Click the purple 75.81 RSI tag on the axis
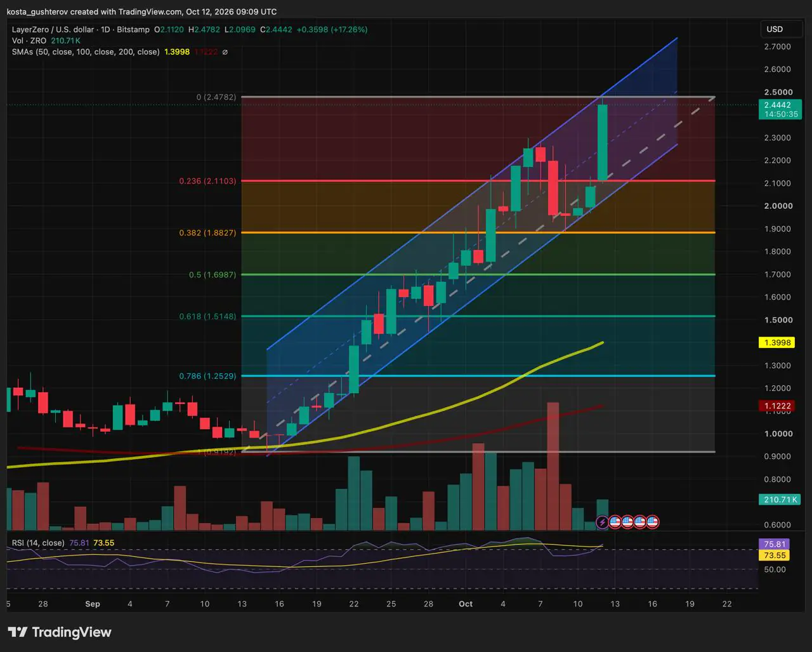 tap(774, 544)
